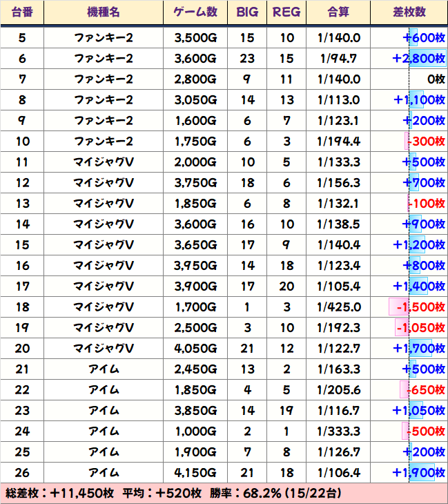Select the 1/425.0 combined probability cell
The image size is (448, 504).
[339, 307]
